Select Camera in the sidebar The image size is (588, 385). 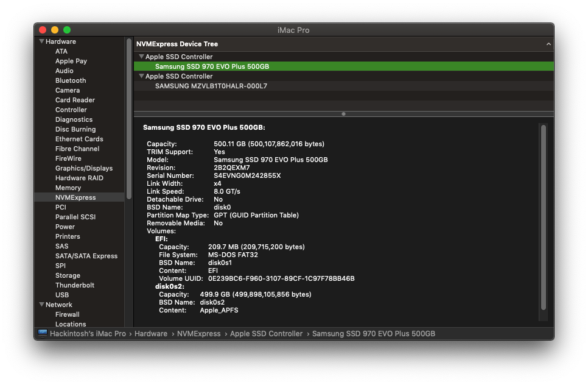click(x=68, y=90)
